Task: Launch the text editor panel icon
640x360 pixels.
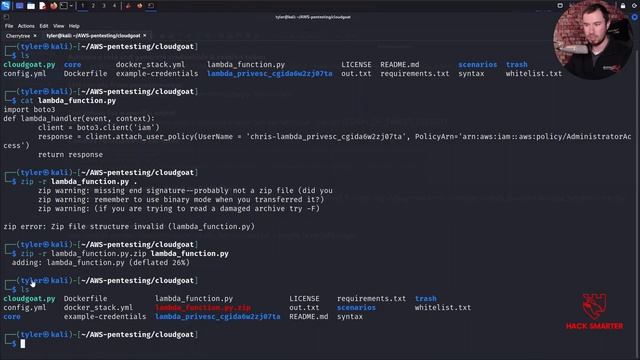Action: coord(42,6)
